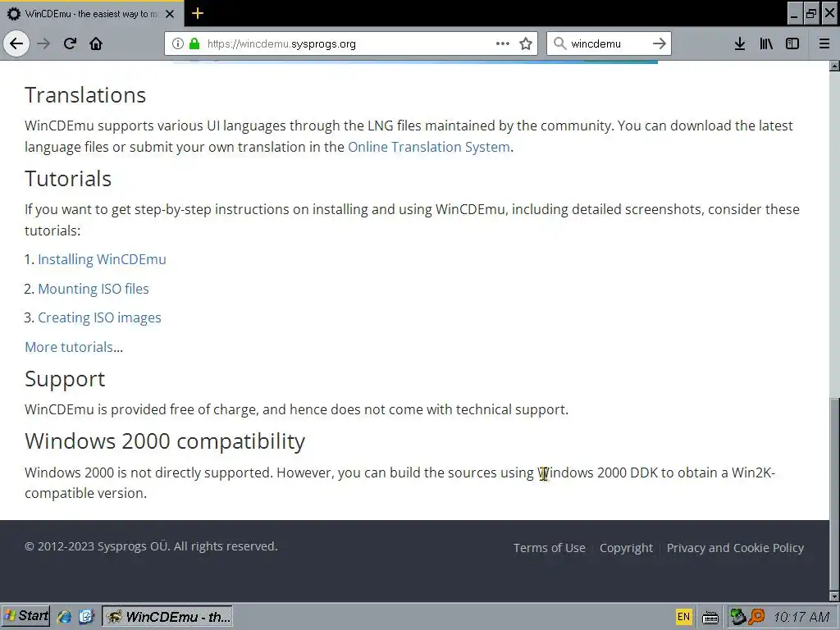The height and width of the screenshot is (630, 840).
Task: Click the Tutorials heading
Action: click(68, 178)
